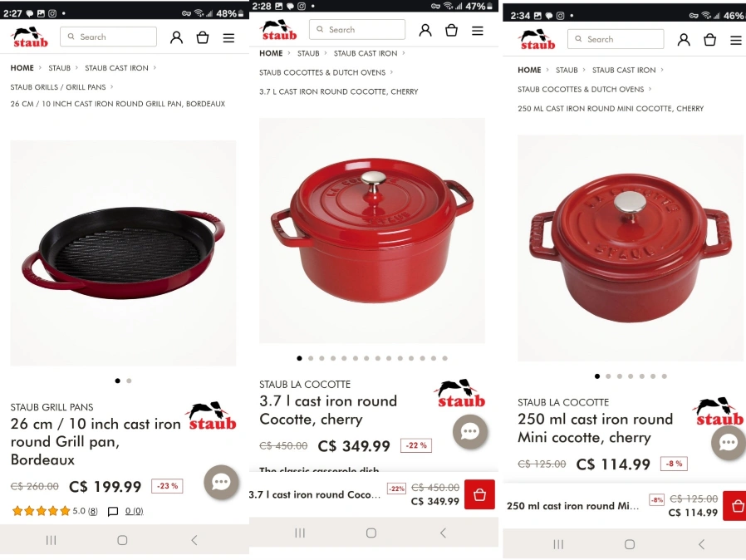Screen dimensions: 746x560
Task: Select second image dot under grill pan
Action: coord(129,381)
